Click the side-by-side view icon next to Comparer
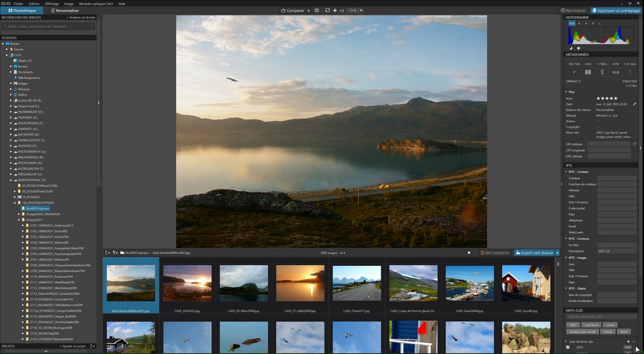This screenshot has height=354, width=644. tap(317, 10)
